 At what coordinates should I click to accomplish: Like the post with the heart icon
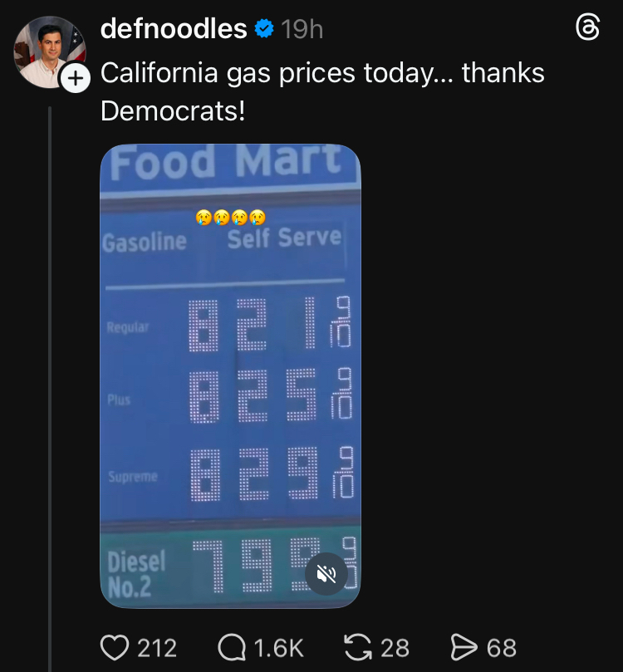115,647
